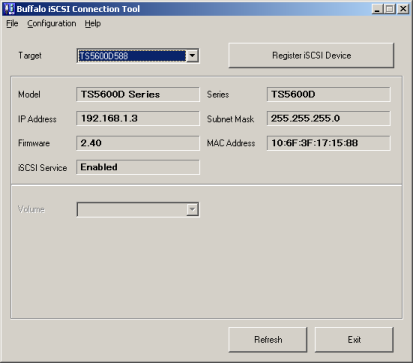Open the Configuration menu
This screenshot has width=413, height=363.
point(52,24)
